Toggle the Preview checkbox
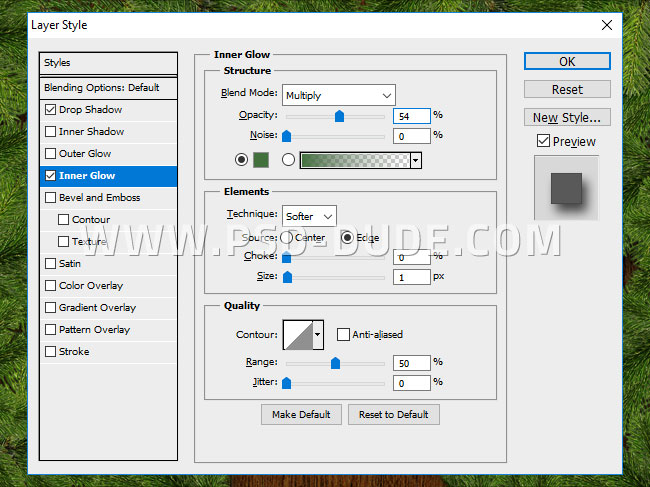This screenshot has height=487, width=650. pyautogui.click(x=543, y=141)
